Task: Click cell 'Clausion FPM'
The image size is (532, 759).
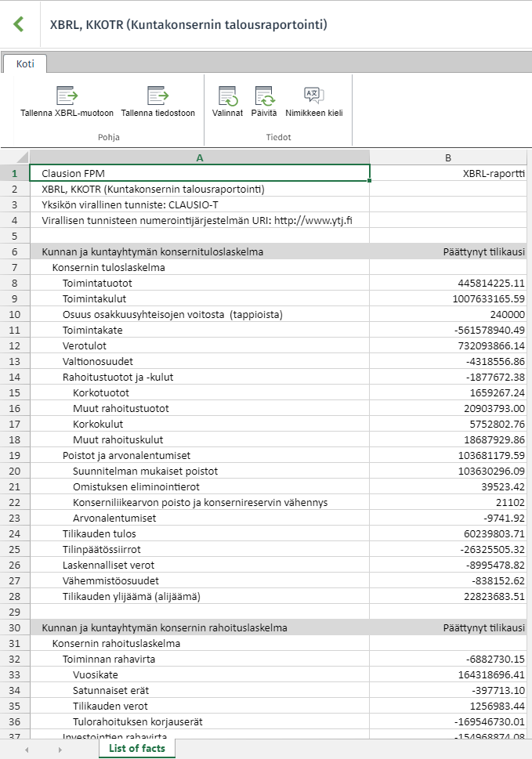Action: tap(200, 173)
